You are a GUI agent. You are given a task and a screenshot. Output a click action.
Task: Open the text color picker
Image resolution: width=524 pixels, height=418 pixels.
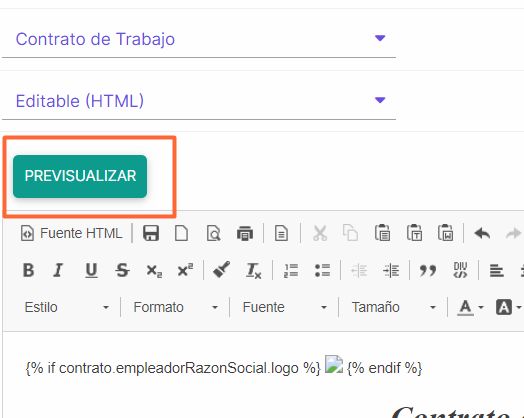pos(470,307)
